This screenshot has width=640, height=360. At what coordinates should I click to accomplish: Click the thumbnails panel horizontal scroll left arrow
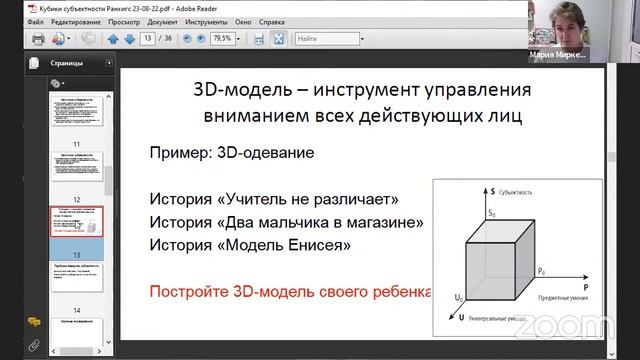[54, 351]
